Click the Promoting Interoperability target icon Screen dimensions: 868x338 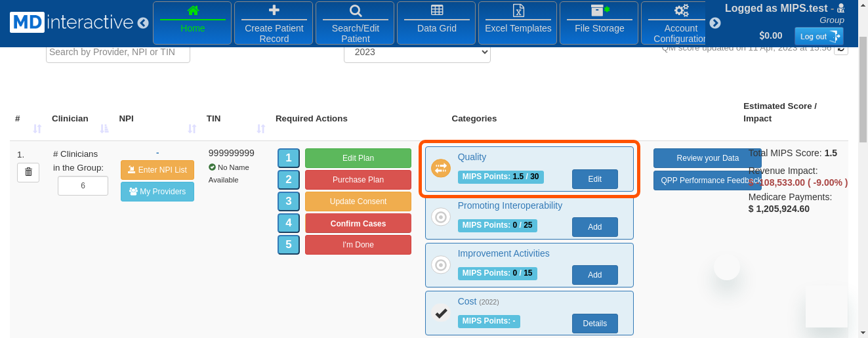441,217
